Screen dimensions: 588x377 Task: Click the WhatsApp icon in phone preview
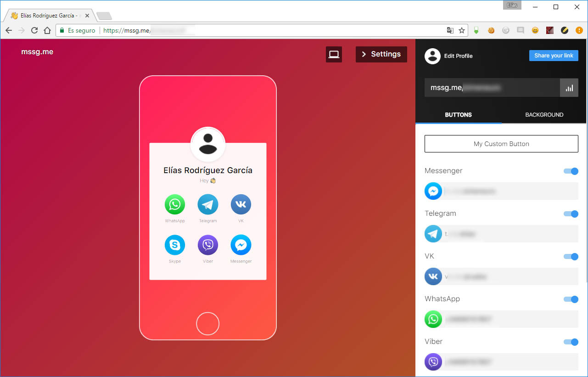175,204
